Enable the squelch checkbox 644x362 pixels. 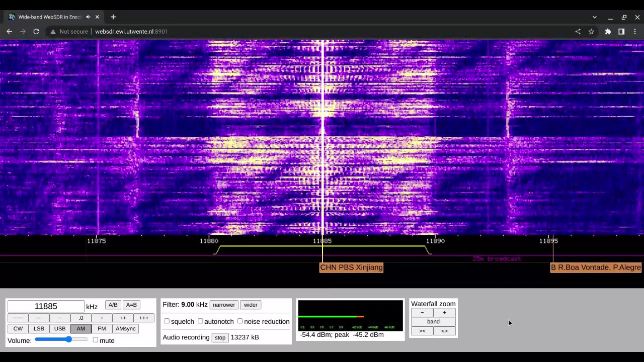coord(167,321)
